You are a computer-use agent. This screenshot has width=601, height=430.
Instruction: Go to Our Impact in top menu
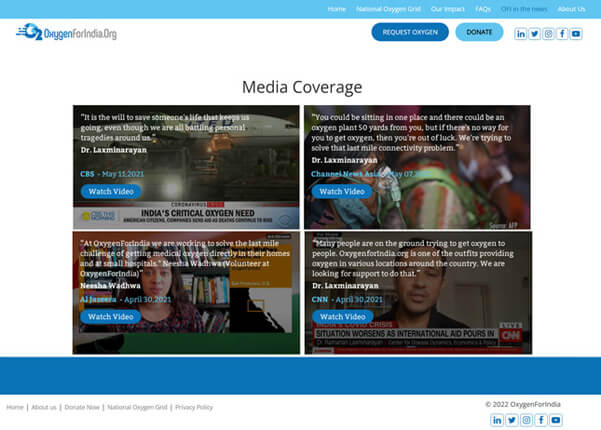pos(447,9)
